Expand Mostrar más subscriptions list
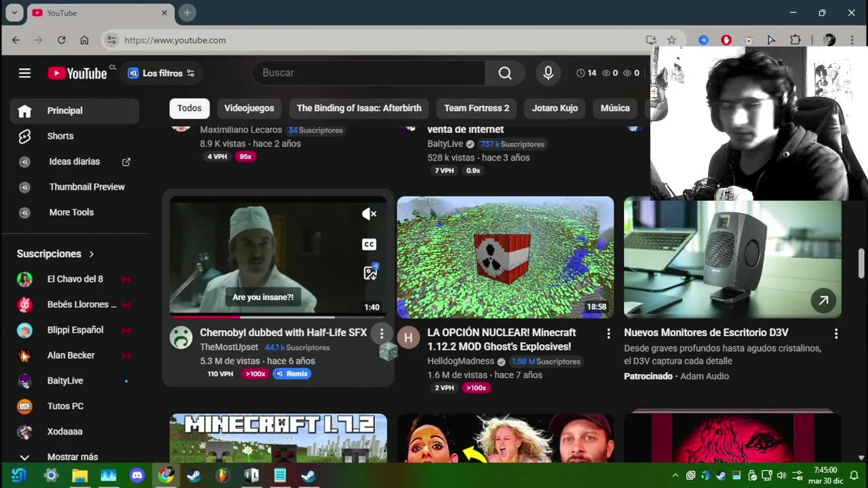Image resolution: width=868 pixels, height=488 pixels. (x=75, y=457)
